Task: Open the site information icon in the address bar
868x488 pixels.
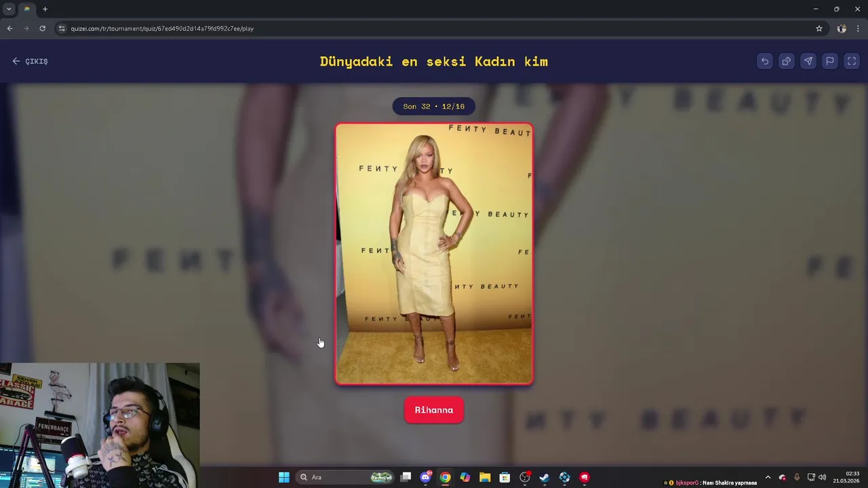Action: [x=62, y=28]
